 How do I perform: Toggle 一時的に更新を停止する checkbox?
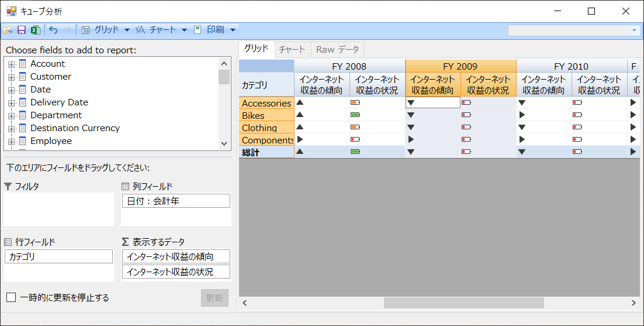[x=12, y=297]
